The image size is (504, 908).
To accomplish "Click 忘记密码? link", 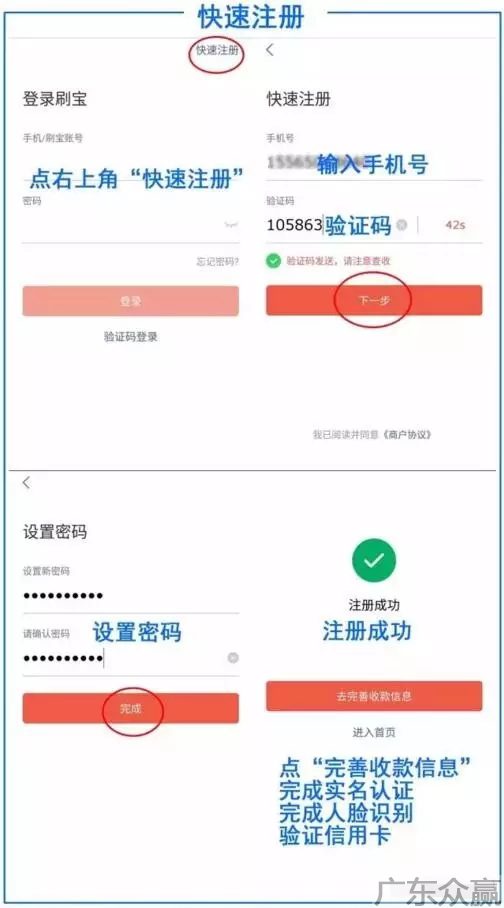I will click(x=217, y=262).
